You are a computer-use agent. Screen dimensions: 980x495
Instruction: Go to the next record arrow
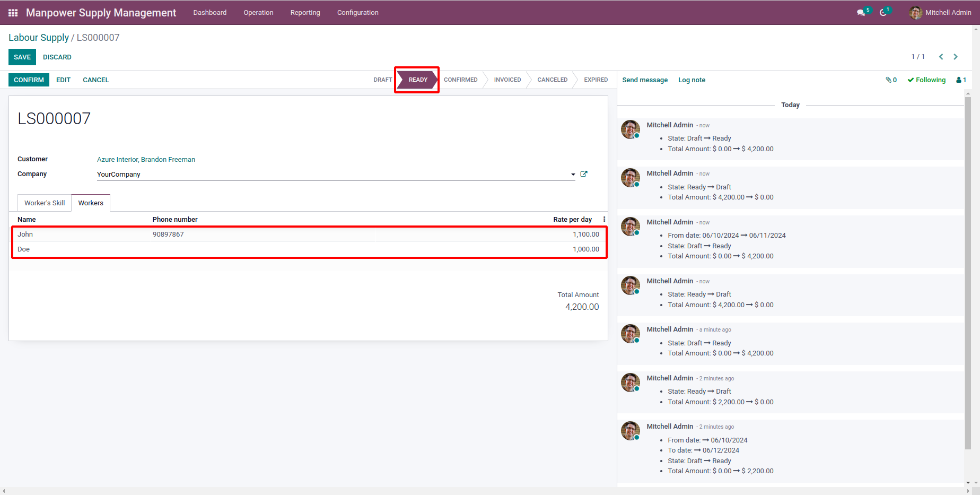956,57
